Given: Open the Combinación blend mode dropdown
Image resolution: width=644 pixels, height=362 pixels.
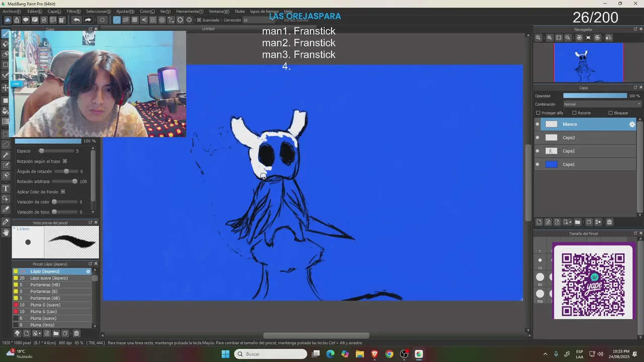Looking at the screenshot, I should click(602, 105).
